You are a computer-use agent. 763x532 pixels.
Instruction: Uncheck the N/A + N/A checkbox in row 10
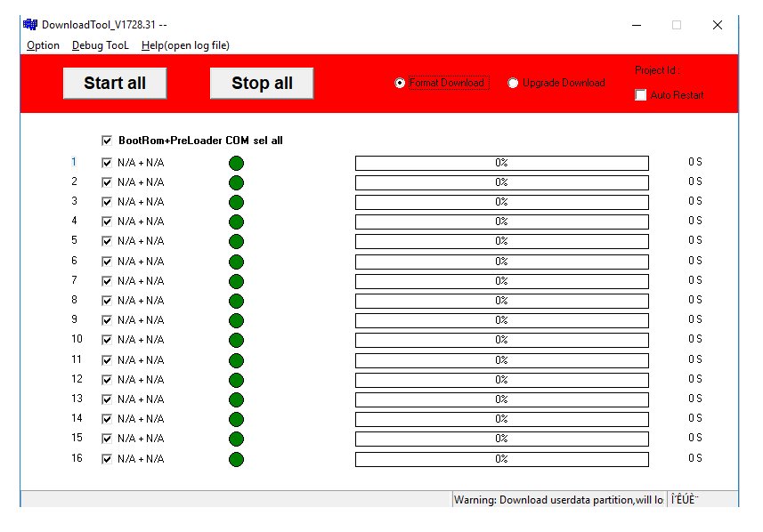click(107, 340)
